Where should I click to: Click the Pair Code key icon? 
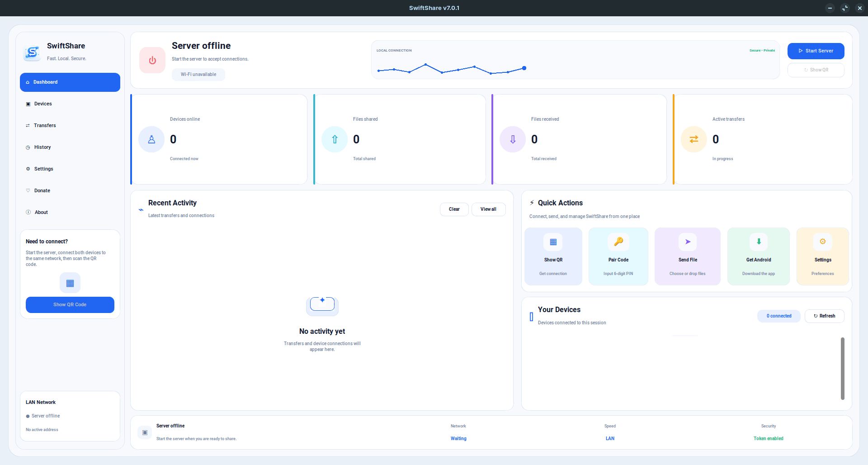(x=618, y=242)
